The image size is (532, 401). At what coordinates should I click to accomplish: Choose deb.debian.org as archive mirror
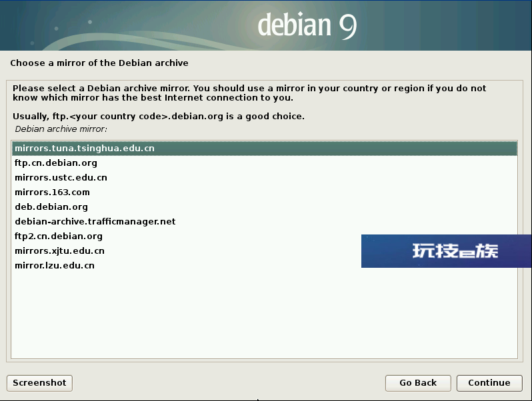[265, 206]
